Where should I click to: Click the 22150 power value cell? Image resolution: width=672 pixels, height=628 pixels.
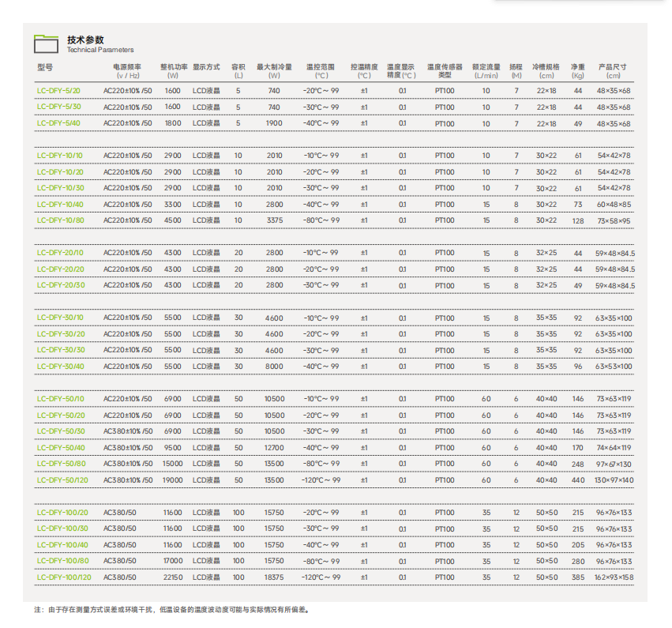(x=173, y=577)
